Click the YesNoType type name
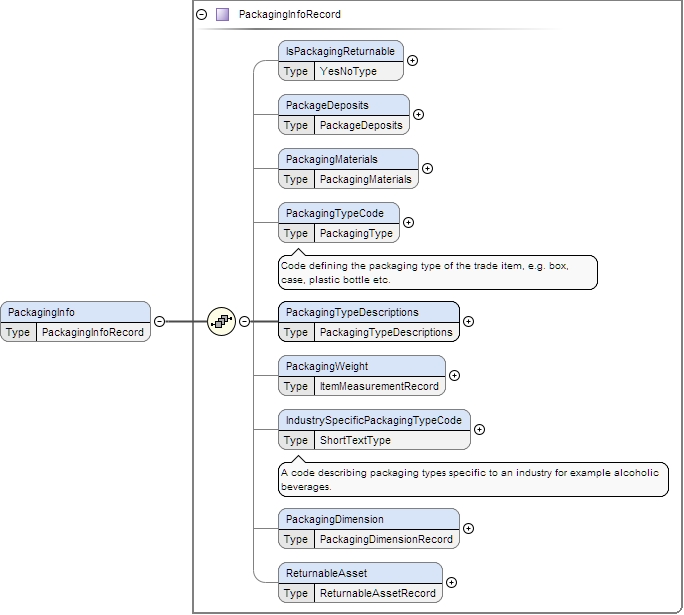The height and width of the screenshot is (615, 684). pyautogui.click(x=347, y=71)
